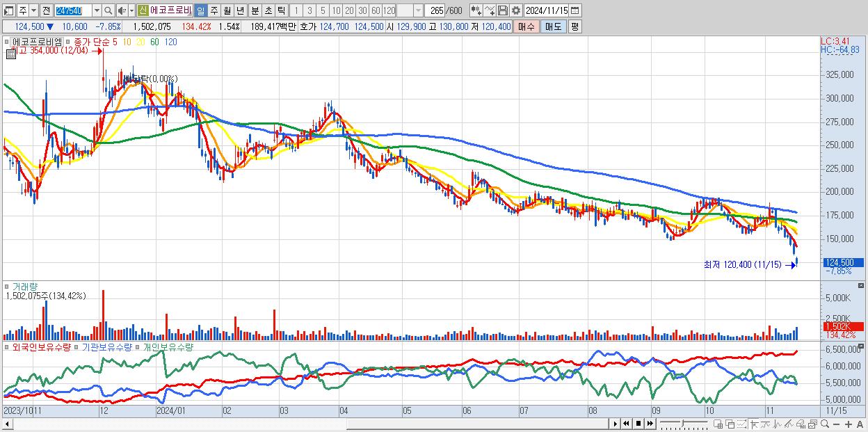The height and width of the screenshot is (432, 868).
Task: Click the zoom magnifier in bottom toolbar
Action: (x=825, y=424)
